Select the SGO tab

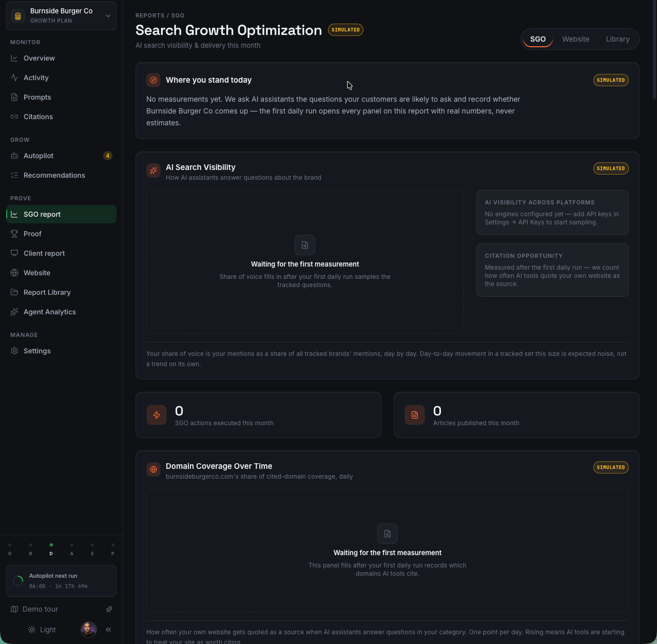click(x=538, y=39)
